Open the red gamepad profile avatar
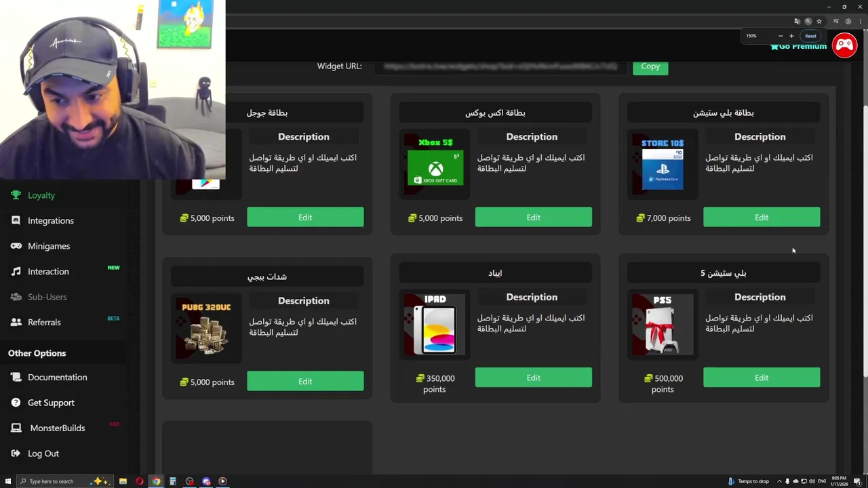868x488 pixels. point(844,45)
